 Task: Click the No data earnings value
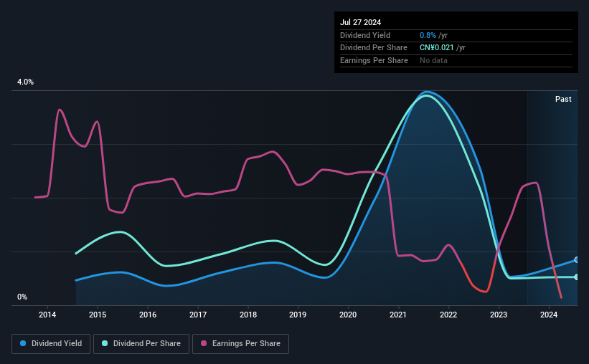pos(433,60)
